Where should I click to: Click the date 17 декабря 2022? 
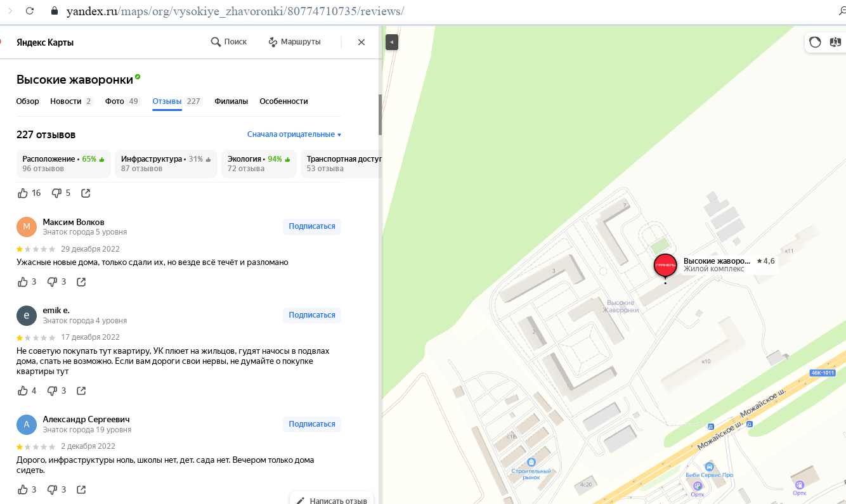pos(90,337)
